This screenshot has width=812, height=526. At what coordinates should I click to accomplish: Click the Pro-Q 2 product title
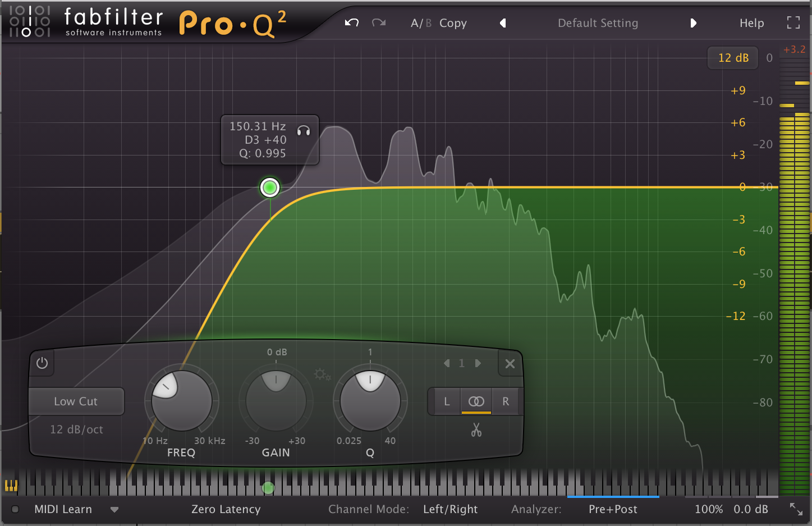[233, 24]
